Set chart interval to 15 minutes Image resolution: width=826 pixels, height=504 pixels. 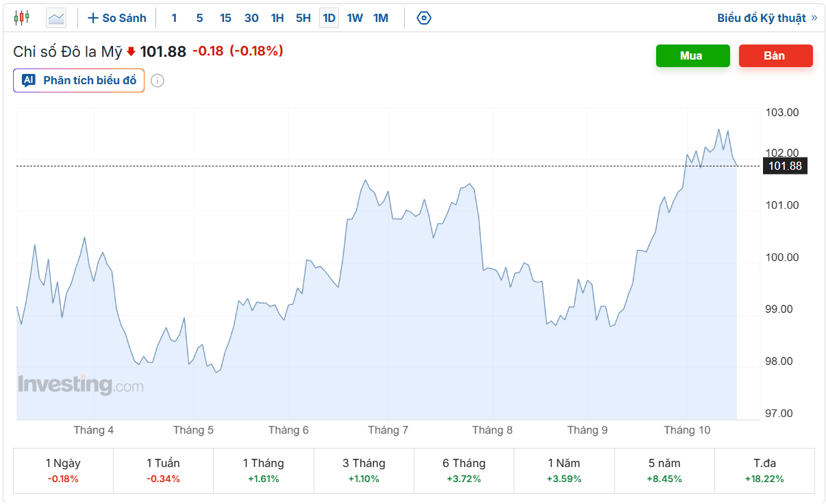coord(225,18)
